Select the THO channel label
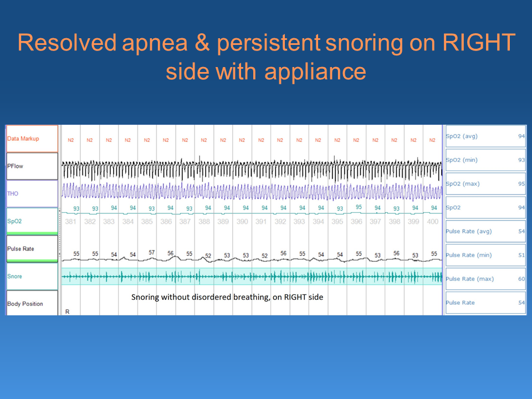This screenshot has width=532, height=399. [32, 193]
